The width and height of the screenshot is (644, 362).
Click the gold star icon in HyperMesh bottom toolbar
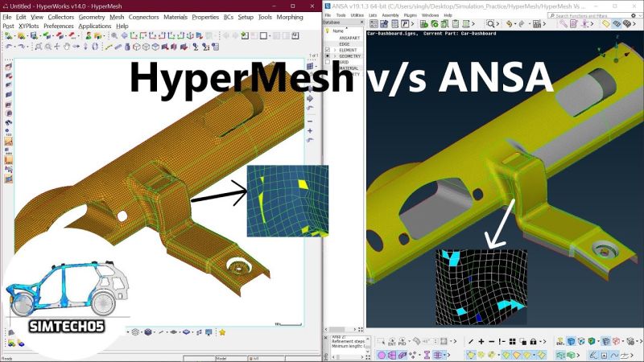click(x=222, y=332)
